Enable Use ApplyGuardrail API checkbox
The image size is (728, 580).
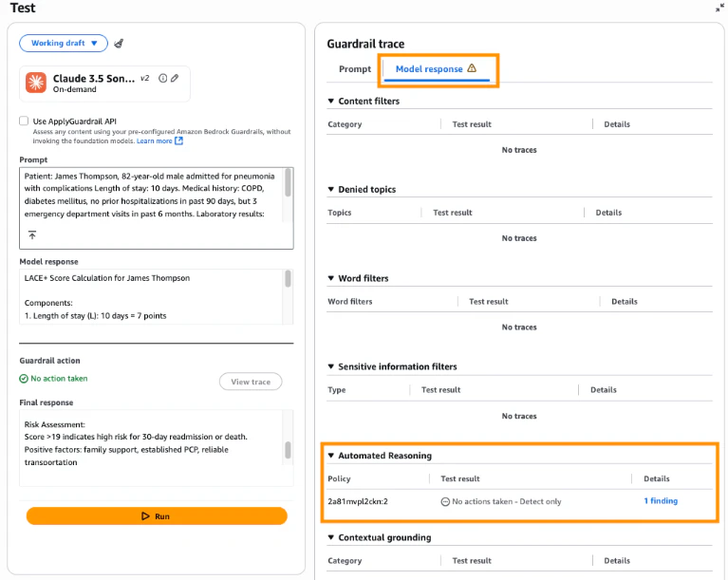(24, 121)
